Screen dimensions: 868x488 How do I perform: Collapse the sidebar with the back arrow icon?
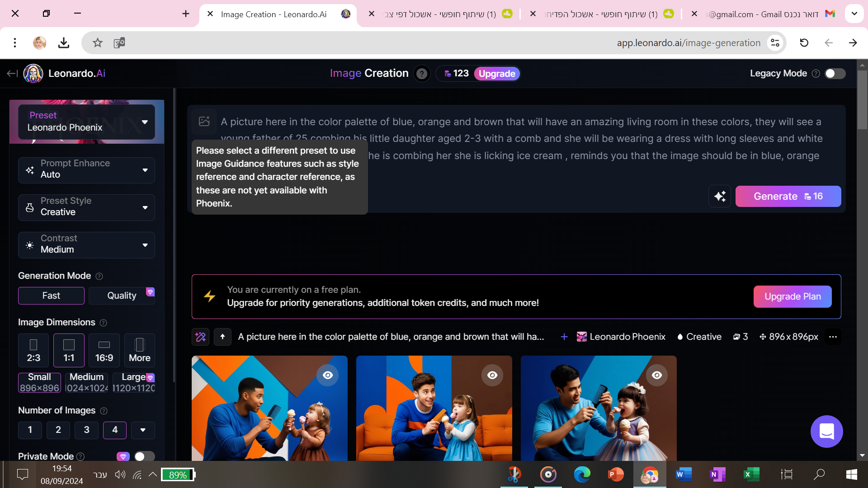pos(12,74)
